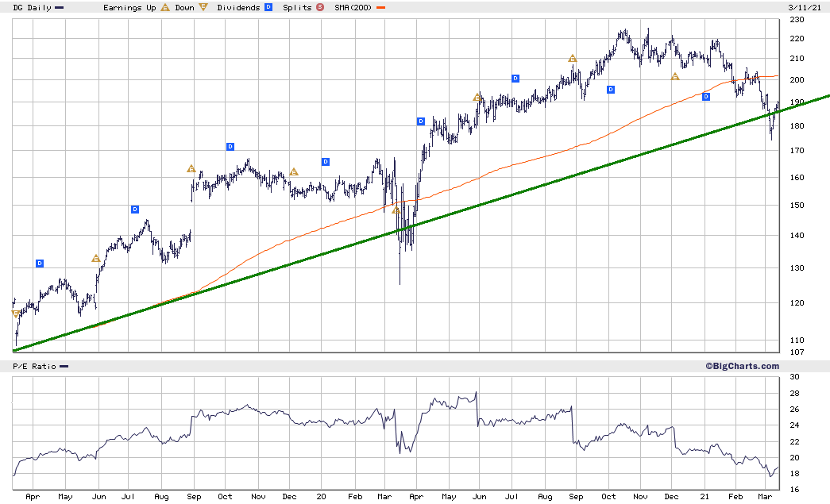Click the 'P/E Ratio' panel label

(x=34, y=366)
